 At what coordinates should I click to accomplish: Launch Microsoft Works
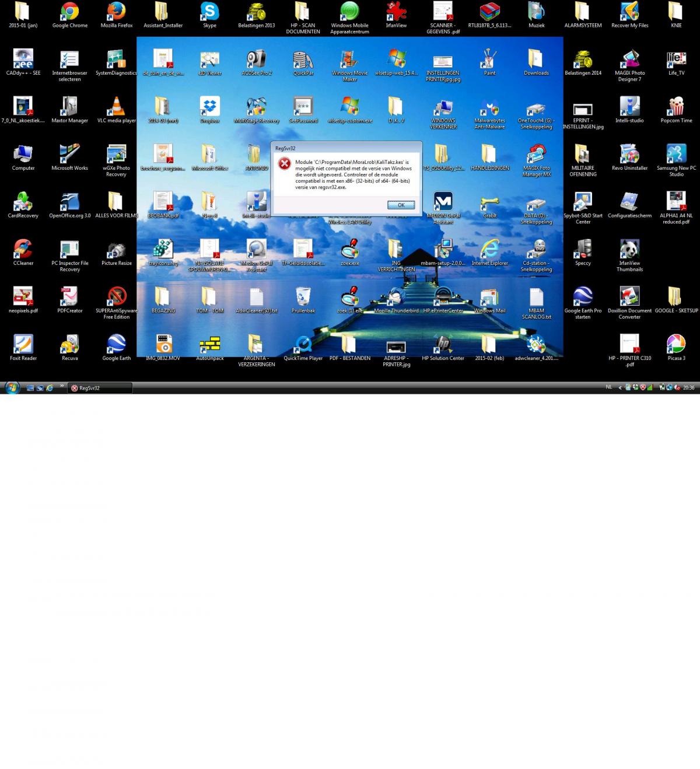coord(69,158)
